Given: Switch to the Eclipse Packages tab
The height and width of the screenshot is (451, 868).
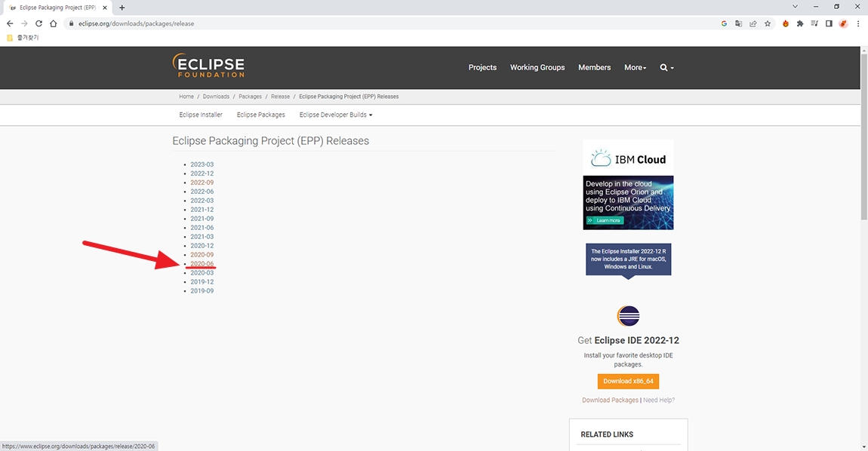Looking at the screenshot, I should tap(260, 115).
